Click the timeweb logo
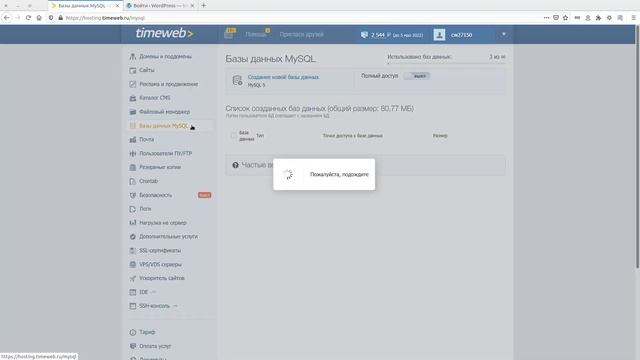This screenshot has height=360, width=640. tap(164, 33)
